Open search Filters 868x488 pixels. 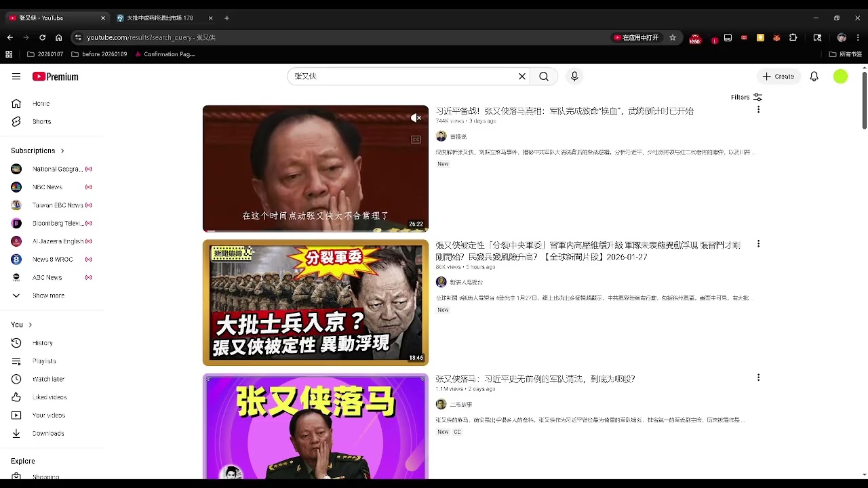click(747, 97)
